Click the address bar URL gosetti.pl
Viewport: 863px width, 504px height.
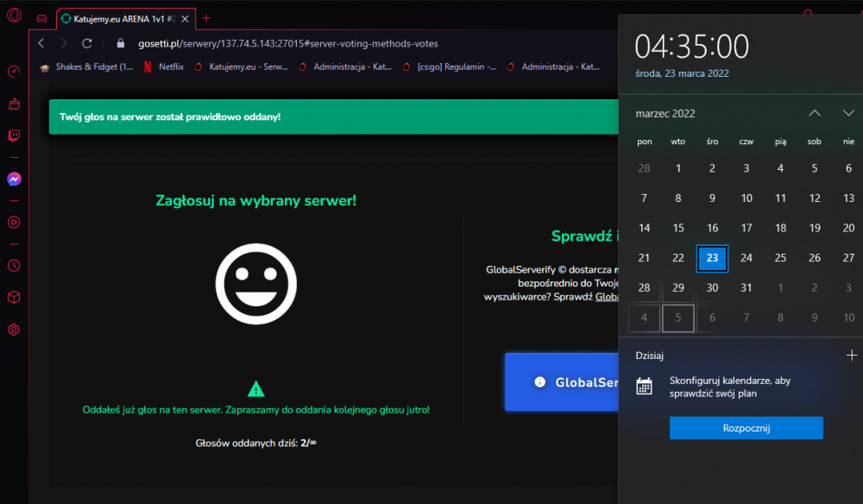click(288, 43)
